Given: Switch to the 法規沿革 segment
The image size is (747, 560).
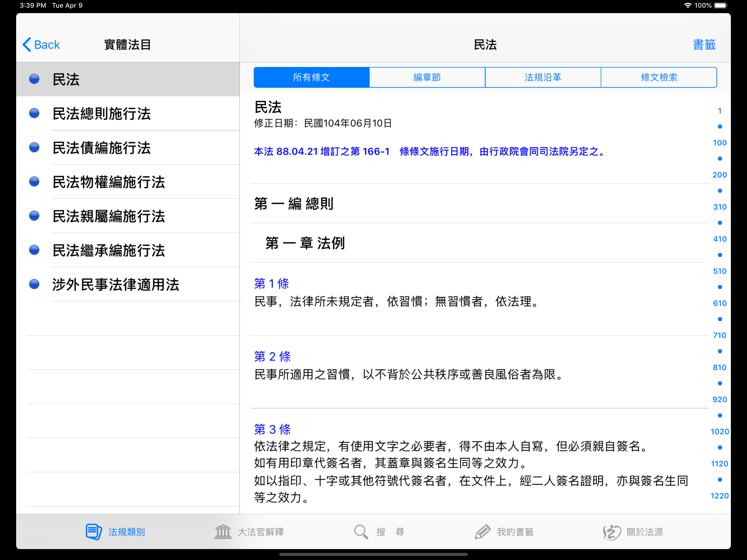Looking at the screenshot, I should coord(543,77).
